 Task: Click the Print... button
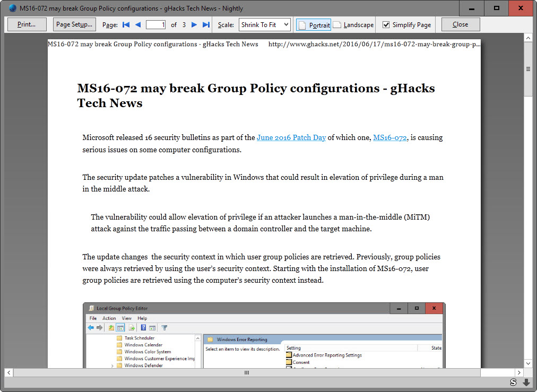click(x=27, y=24)
